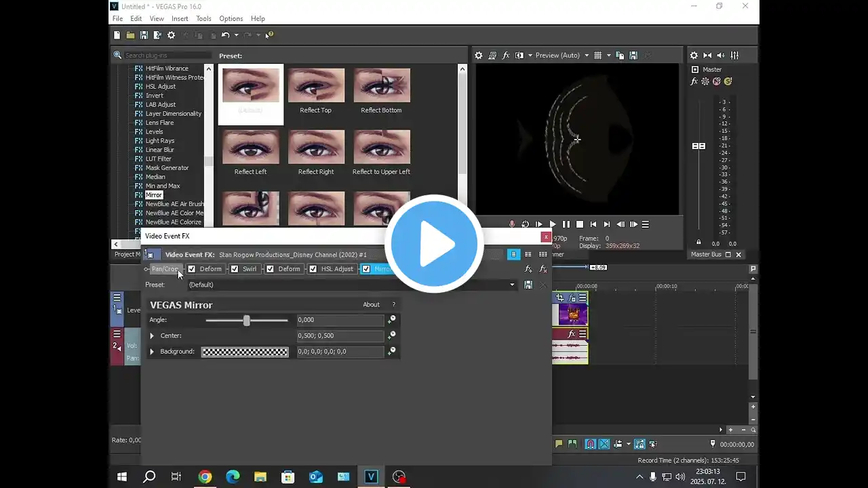The image size is (868, 488).
Task: Select the Pan/Crop button in the FX chain
Action: [x=165, y=269]
